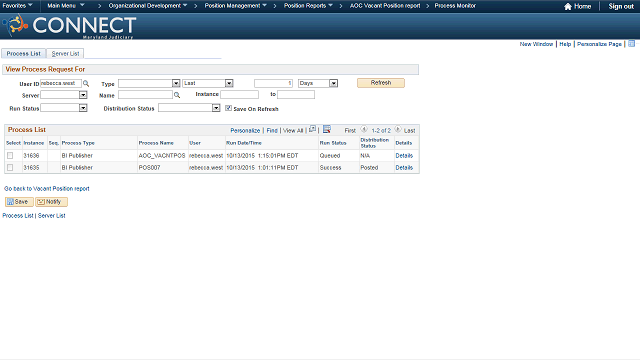The width and height of the screenshot is (640, 360).
Task: Switch to the Process List tab
Action: click(24, 53)
